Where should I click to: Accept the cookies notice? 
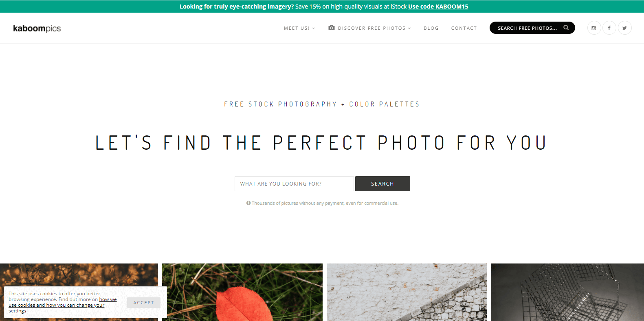(x=144, y=303)
